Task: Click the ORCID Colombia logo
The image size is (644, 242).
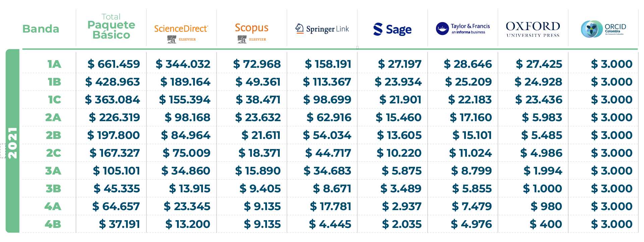Action: 603,29
